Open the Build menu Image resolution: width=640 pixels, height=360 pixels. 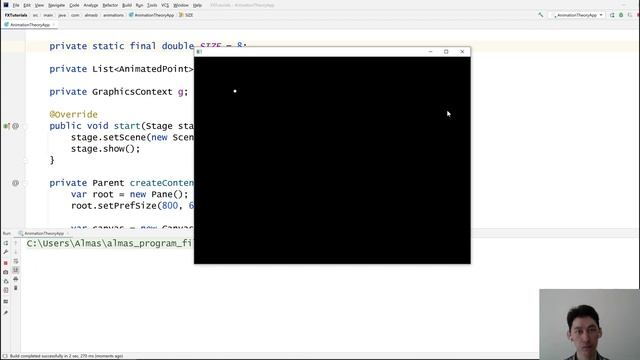pos(127,5)
